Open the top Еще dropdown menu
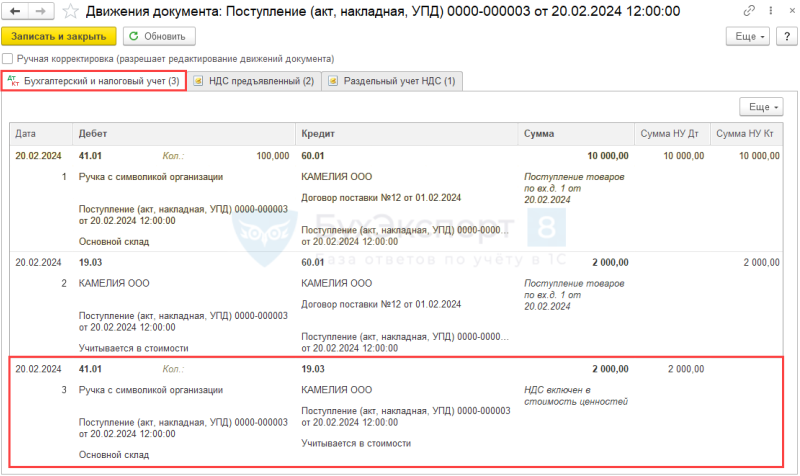The image size is (800, 476). click(748, 36)
